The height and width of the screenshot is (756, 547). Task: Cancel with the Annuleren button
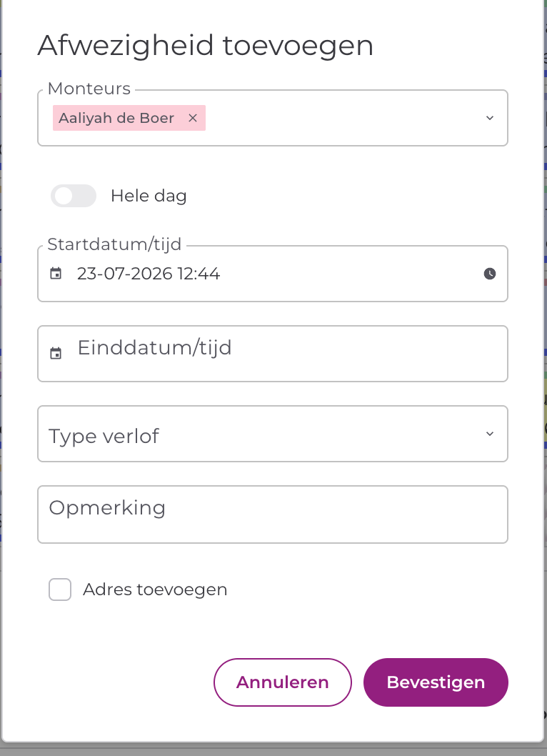(x=282, y=682)
